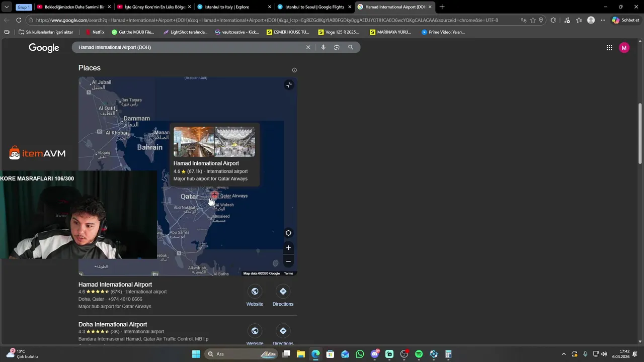Viewport: 644px width, 362px height.
Task: Clear the Google search box text
Action: click(308, 47)
